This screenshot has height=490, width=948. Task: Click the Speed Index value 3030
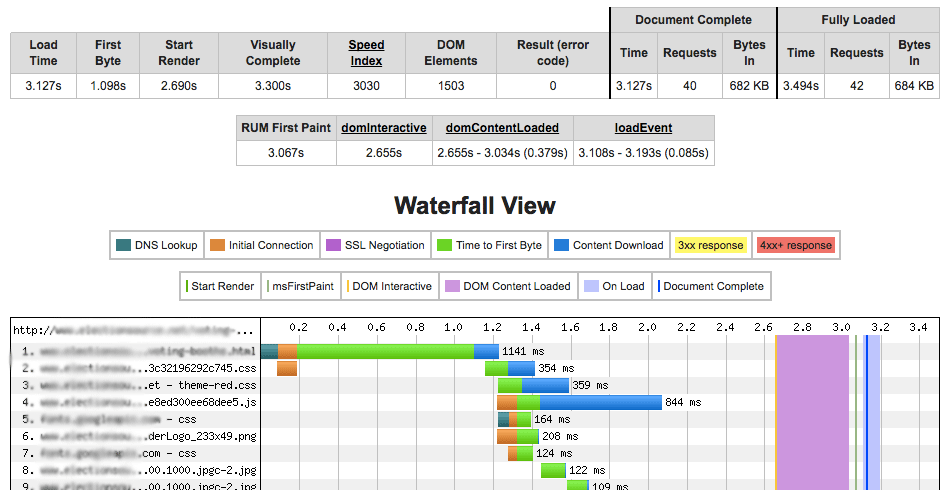pyautogui.click(x=366, y=86)
